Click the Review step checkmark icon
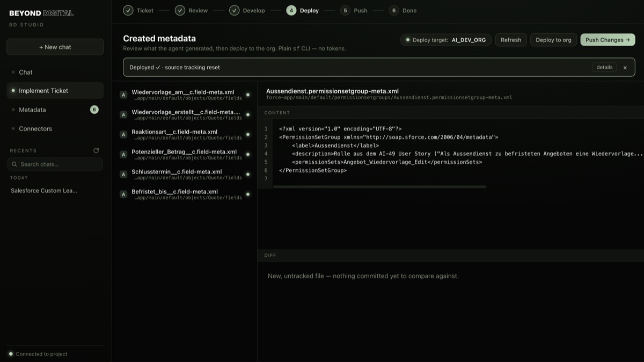Image resolution: width=644 pixels, height=362 pixels. (x=180, y=10)
